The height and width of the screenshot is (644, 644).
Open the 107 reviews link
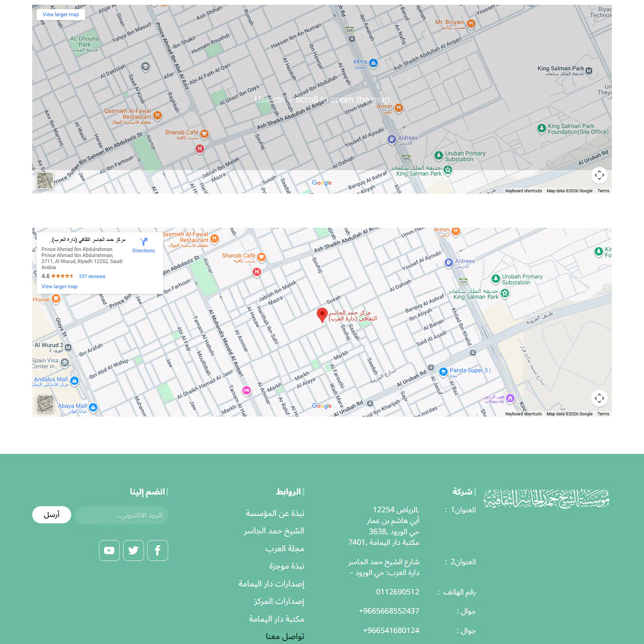(92, 276)
